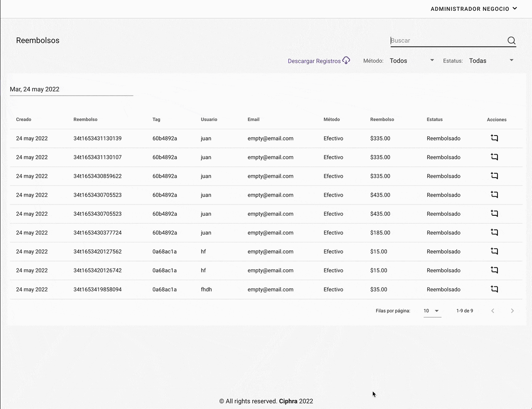Click action icon for refund 34t1653431130107

coord(494,157)
